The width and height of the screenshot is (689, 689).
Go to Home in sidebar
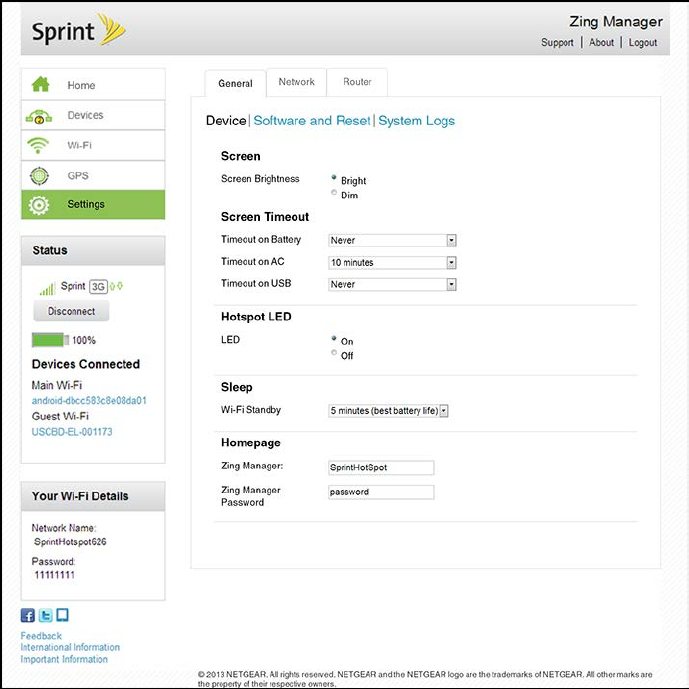[x=93, y=84]
